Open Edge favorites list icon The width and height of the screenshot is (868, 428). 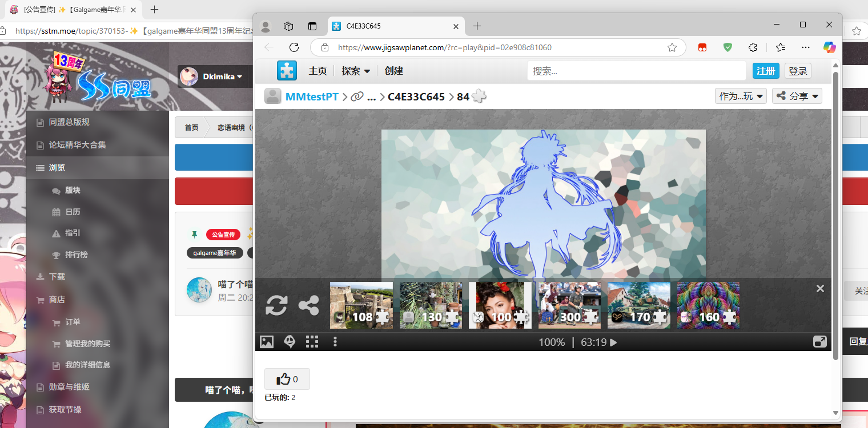tap(781, 47)
